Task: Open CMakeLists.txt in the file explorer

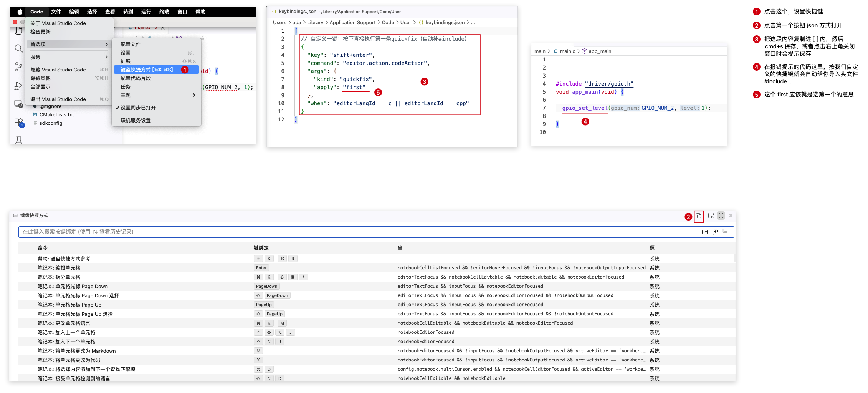Action: tap(56, 115)
